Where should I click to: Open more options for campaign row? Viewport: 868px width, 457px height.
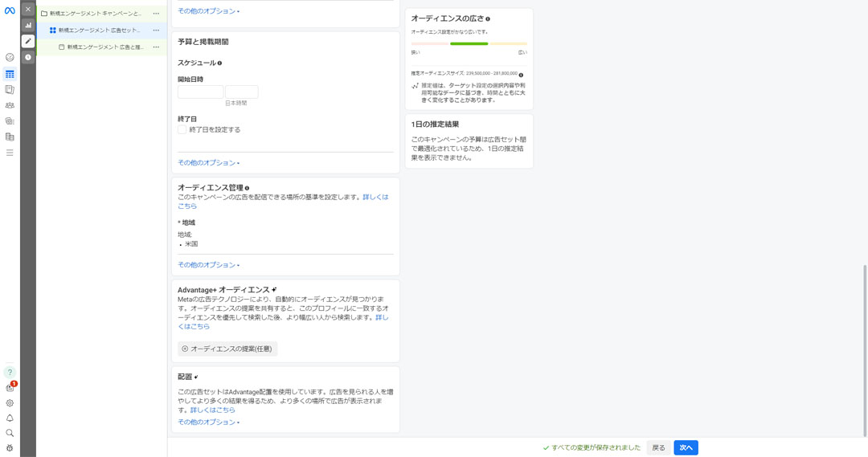156,14
